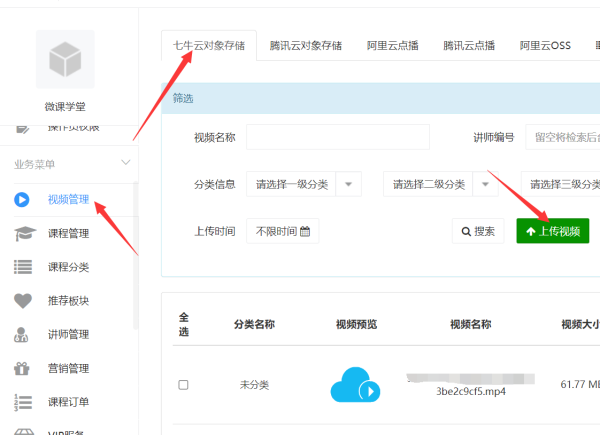
Task: Click the 61.77 MB size value
Action: 580,384
